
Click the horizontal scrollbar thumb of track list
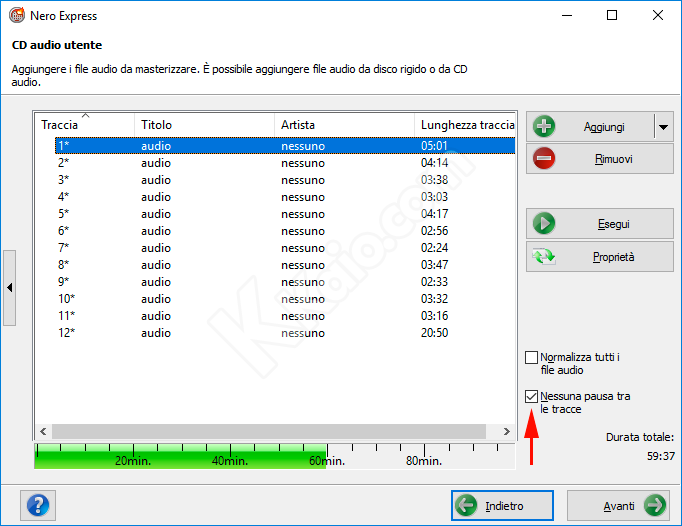point(269,432)
